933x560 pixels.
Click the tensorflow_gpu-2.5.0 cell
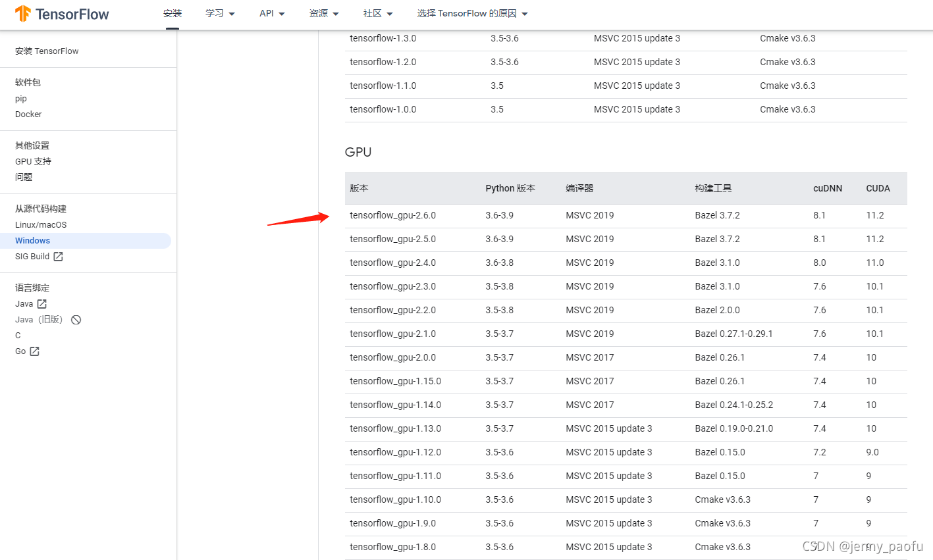coord(393,239)
